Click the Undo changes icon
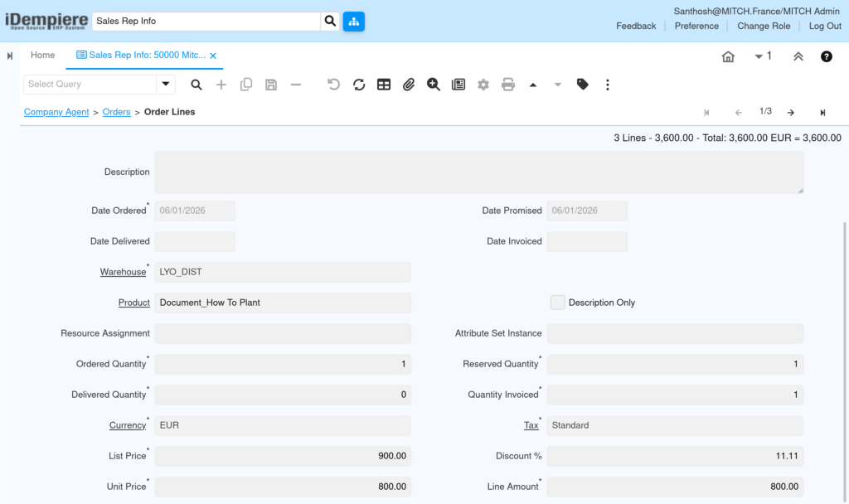This screenshot has height=504, width=849. [333, 85]
